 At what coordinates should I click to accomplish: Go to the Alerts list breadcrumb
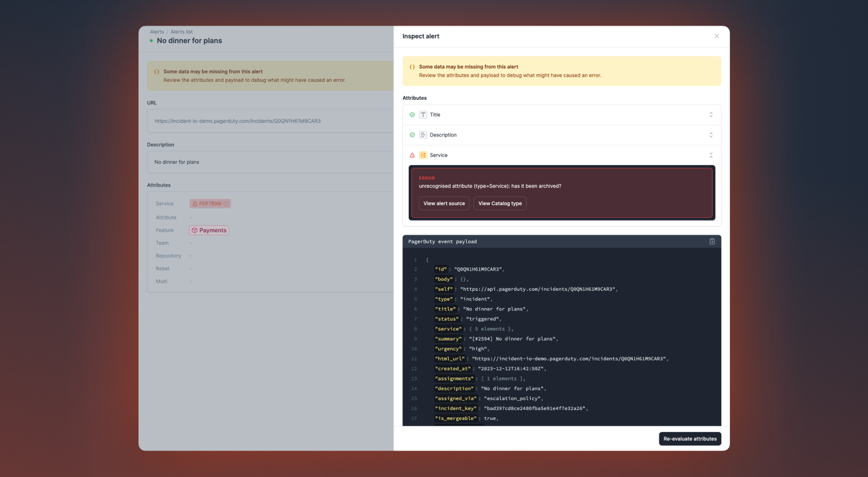(x=181, y=32)
